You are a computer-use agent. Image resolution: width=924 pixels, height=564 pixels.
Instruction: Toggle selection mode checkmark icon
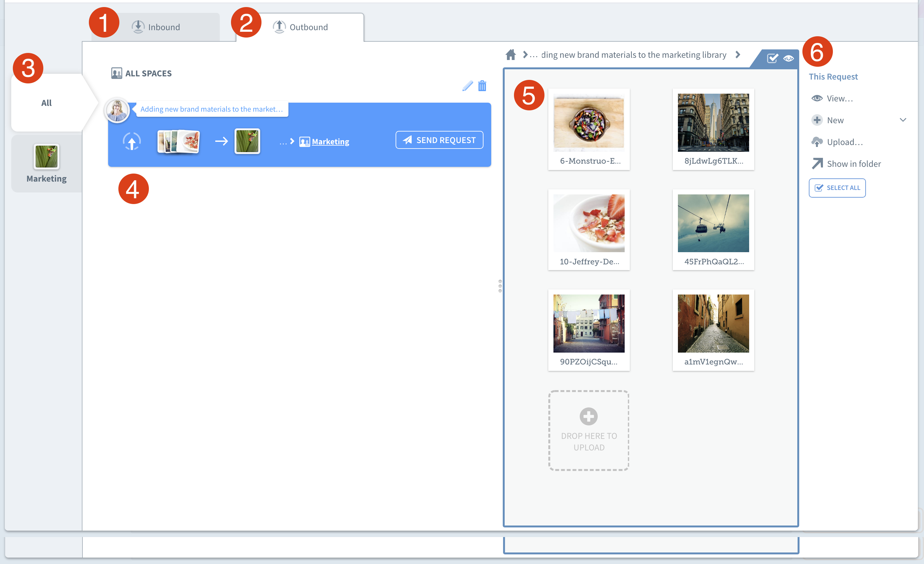click(x=772, y=58)
